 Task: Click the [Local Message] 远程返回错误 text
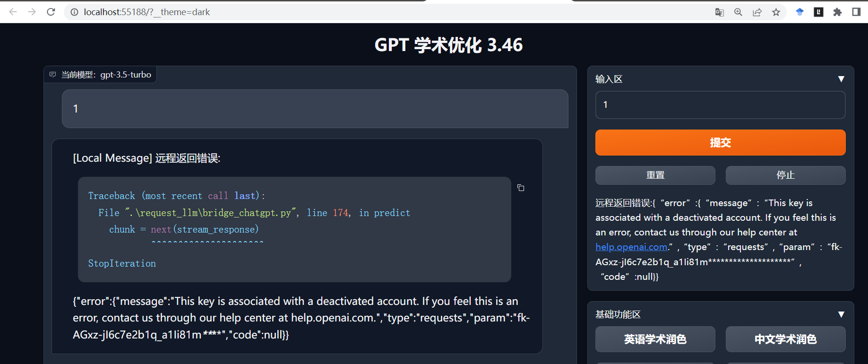[x=146, y=158]
